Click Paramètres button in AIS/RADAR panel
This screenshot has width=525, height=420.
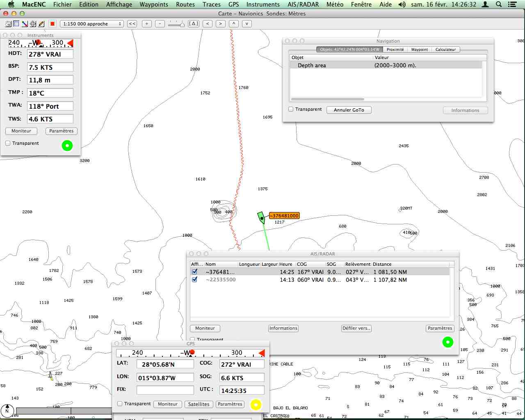(x=440, y=328)
